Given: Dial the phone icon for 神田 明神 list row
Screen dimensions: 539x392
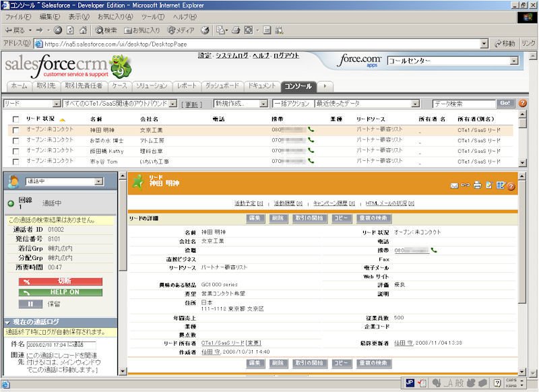Looking at the screenshot, I should click(x=311, y=129).
